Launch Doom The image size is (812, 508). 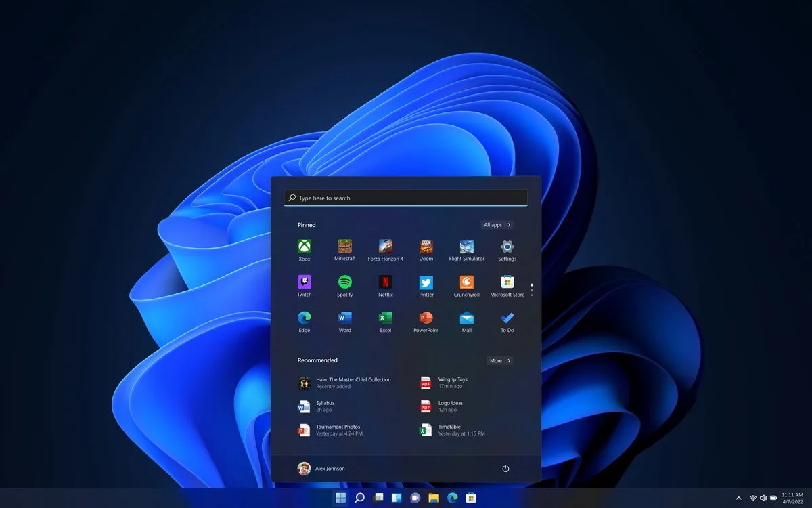[x=426, y=245]
